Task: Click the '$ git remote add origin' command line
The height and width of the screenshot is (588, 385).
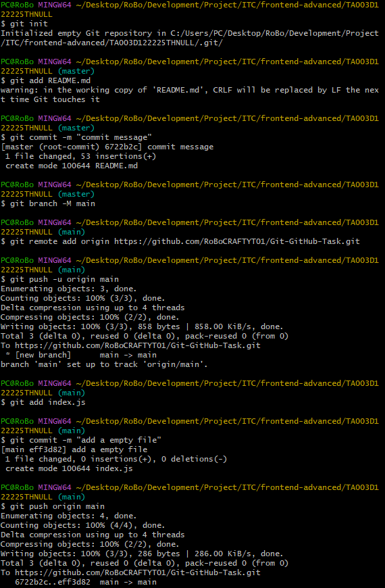Action: 180,241
